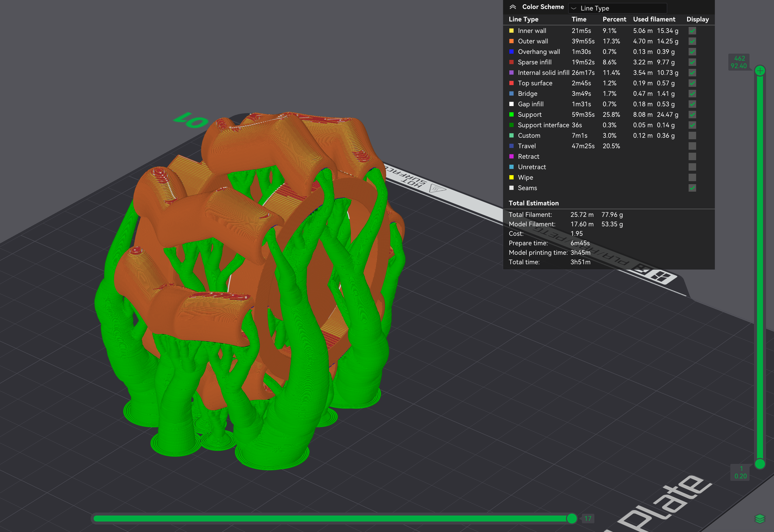Click the Time column header
Screen dimensions: 774x532
click(x=579, y=19)
